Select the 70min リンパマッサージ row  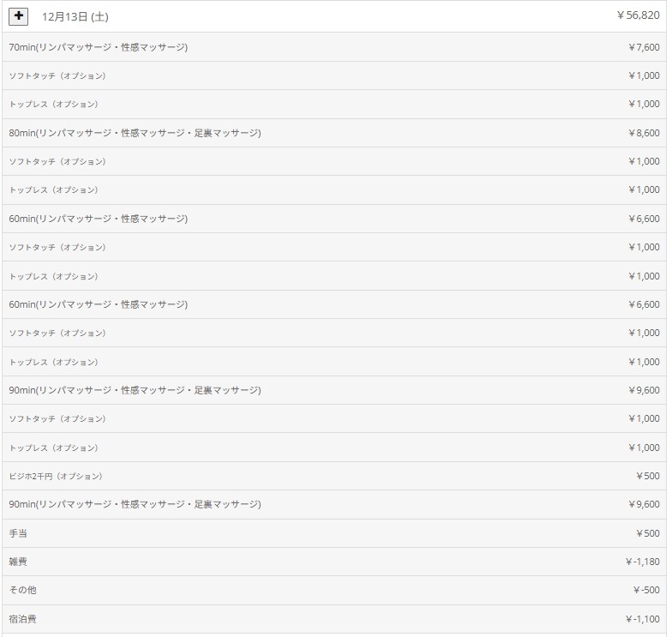click(99, 47)
